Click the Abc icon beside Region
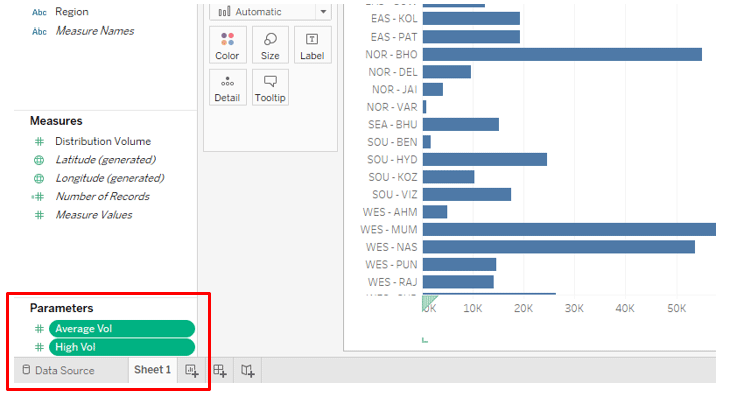 (39, 12)
